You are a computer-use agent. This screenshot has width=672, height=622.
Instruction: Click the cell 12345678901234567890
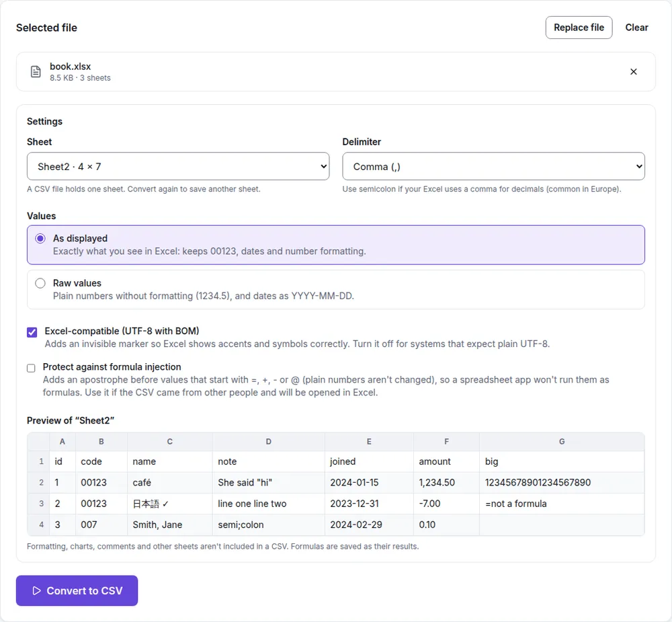coord(562,483)
